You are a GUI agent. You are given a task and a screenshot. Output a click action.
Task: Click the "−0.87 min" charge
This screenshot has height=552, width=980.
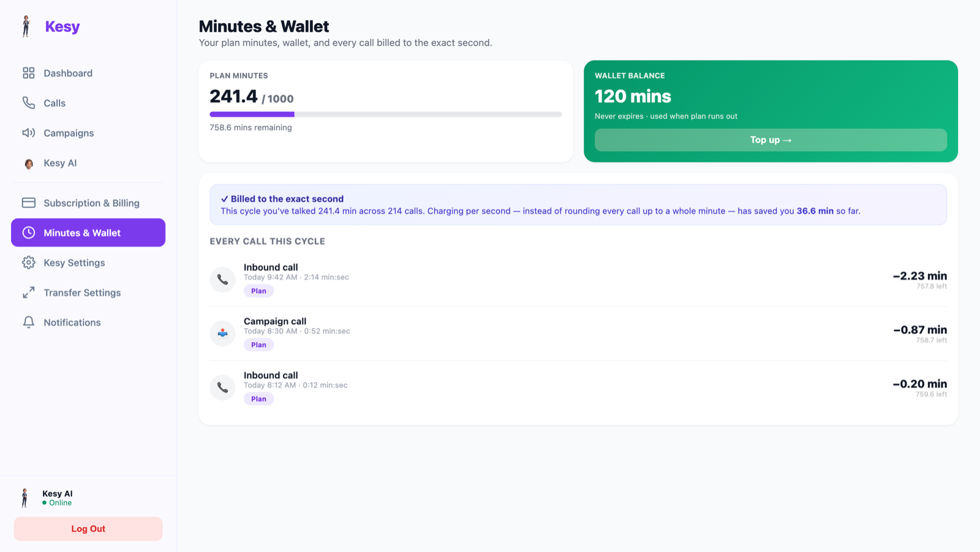[x=920, y=330]
